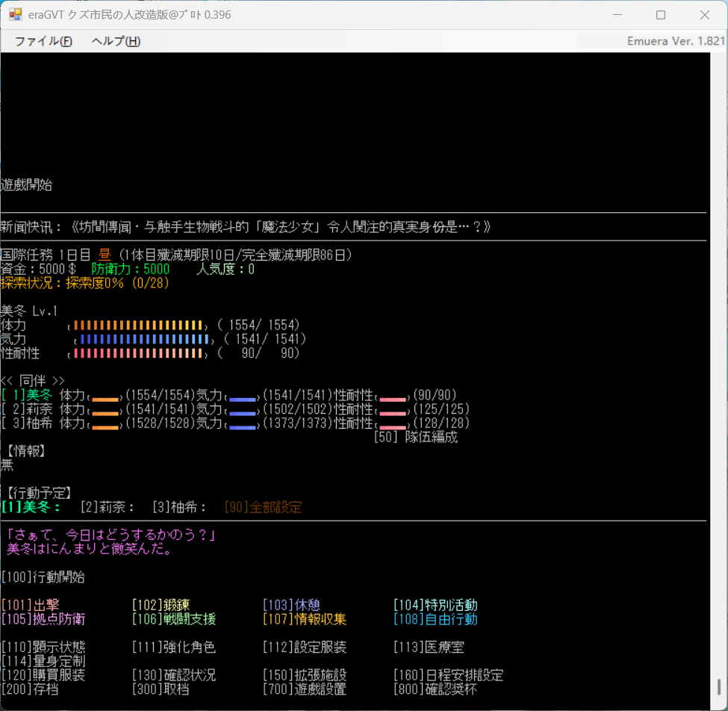Click the 人気度：0 value
Image resolution: width=728 pixels, height=711 pixels.
point(225,269)
